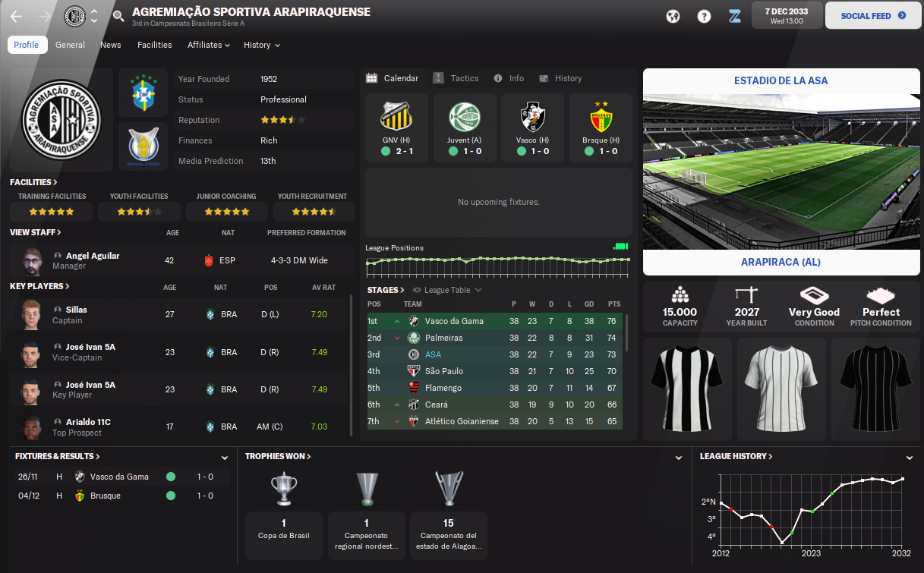The width and height of the screenshot is (924, 573).
Task: Click the back navigation arrow
Action: click(x=16, y=16)
